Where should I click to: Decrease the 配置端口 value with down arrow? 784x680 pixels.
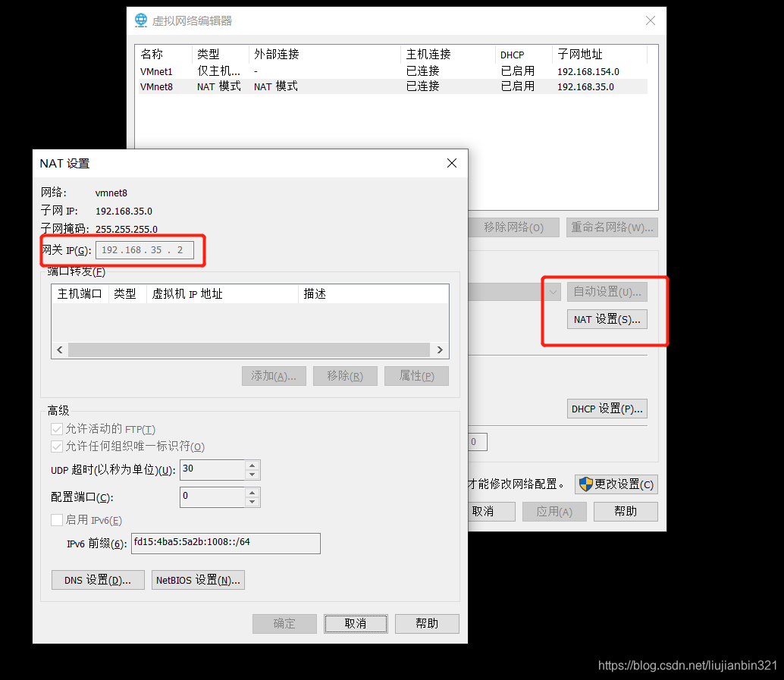click(x=252, y=501)
